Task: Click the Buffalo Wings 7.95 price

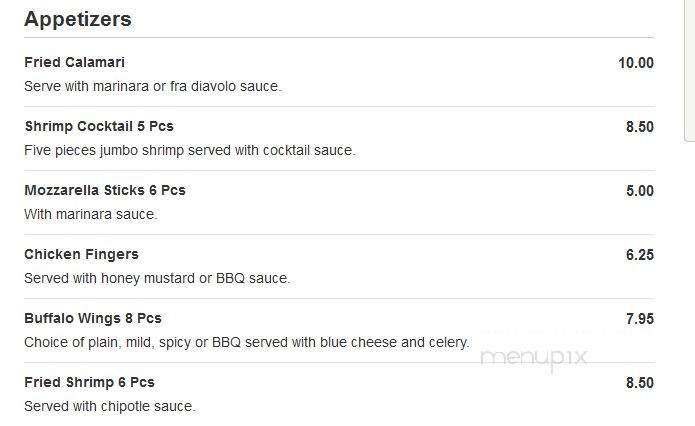Action: click(x=640, y=319)
